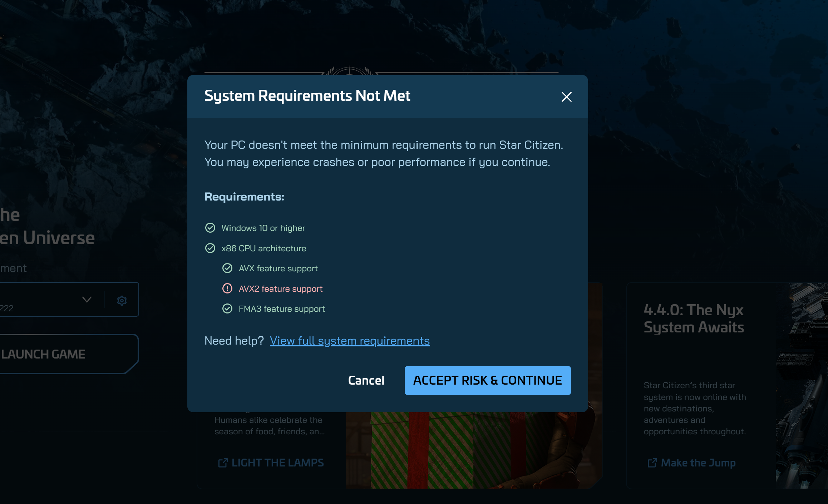
Task: Click the x86 CPU architecture check icon
Action: pos(210,248)
